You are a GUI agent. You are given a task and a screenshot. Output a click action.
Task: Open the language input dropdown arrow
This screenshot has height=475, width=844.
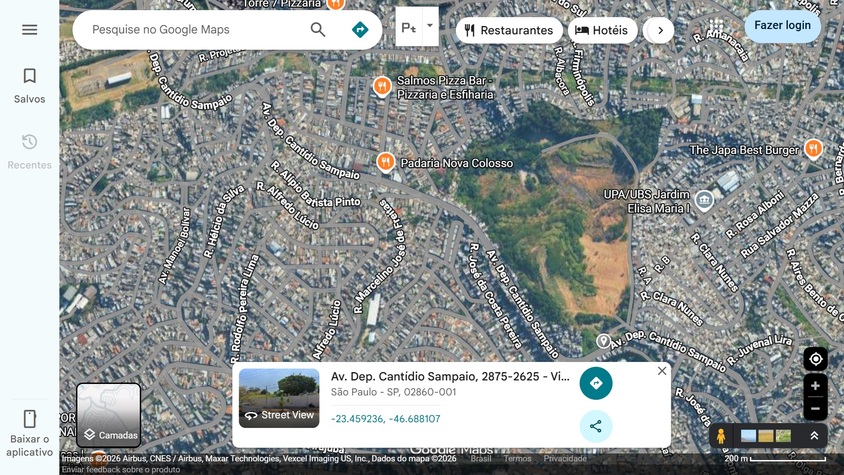430,26
